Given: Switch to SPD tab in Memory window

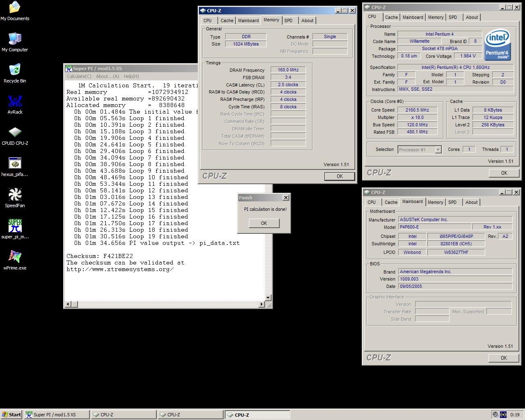Looking at the screenshot, I should [x=288, y=21].
